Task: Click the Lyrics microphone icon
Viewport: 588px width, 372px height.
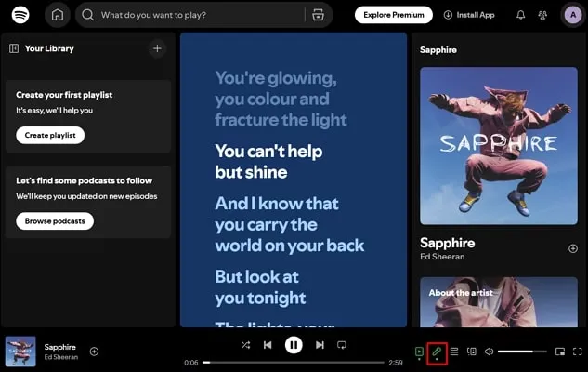Action: point(437,352)
